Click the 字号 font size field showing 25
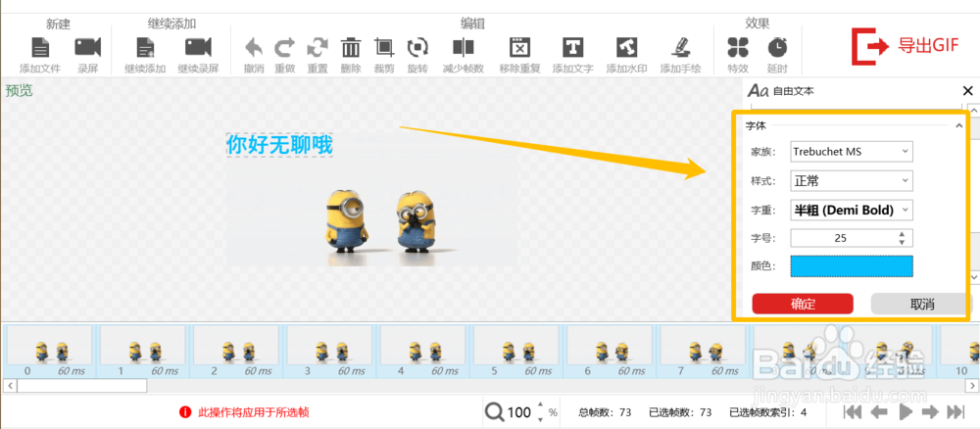This screenshot has width=980, height=429. pyautogui.click(x=842, y=238)
